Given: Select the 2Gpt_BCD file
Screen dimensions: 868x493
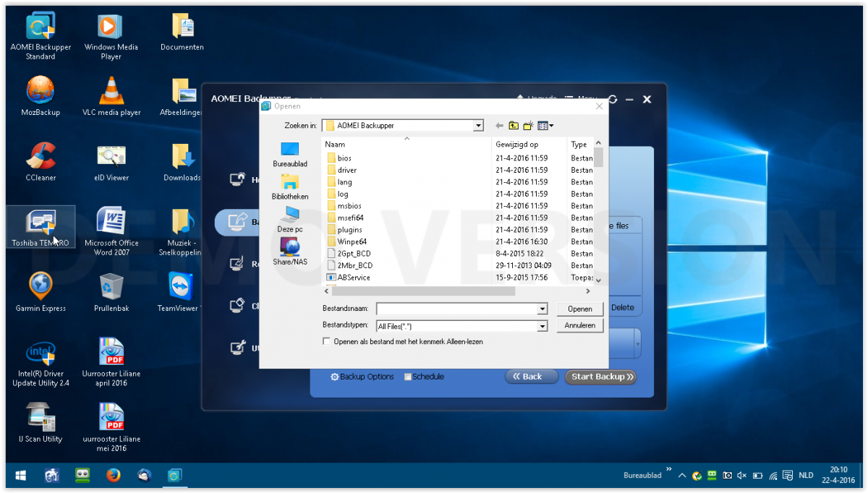Looking at the screenshot, I should 354,254.
